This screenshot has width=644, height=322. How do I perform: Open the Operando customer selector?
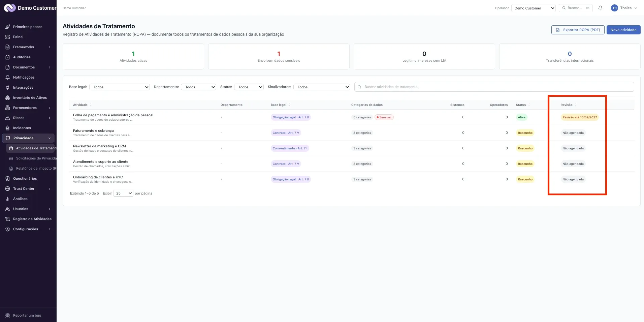click(x=534, y=8)
